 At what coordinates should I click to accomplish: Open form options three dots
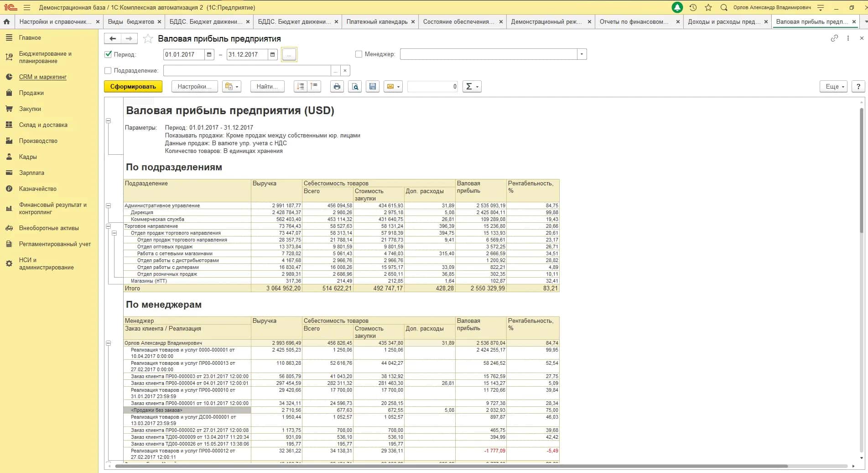tap(848, 38)
